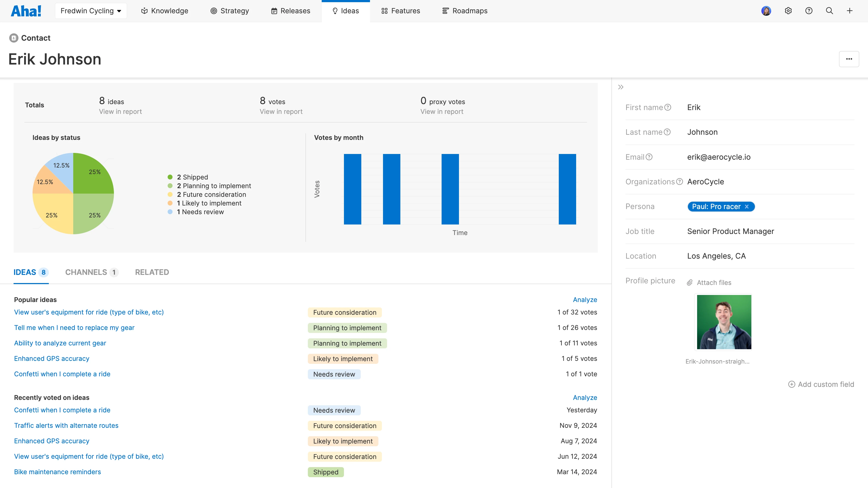Open the settings gear menu
Image resolution: width=868 pixels, height=488 pixels.
(x=789, y=11)
